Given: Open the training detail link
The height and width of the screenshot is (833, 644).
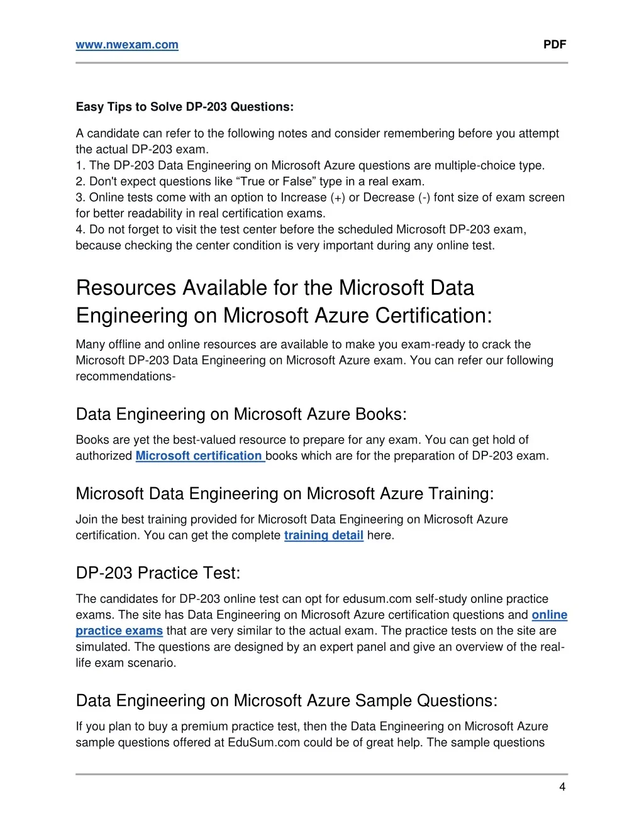Looking at the screenshot, I should click(323, 535).
